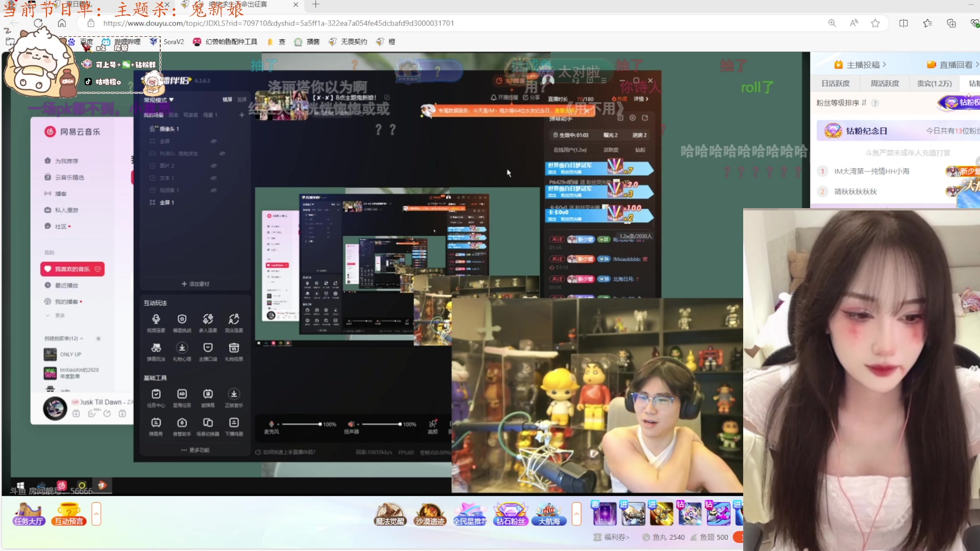Viewport: 980px width, 551px height.
Task: Open the 主播投稿 link
Action: pos(863,64)
